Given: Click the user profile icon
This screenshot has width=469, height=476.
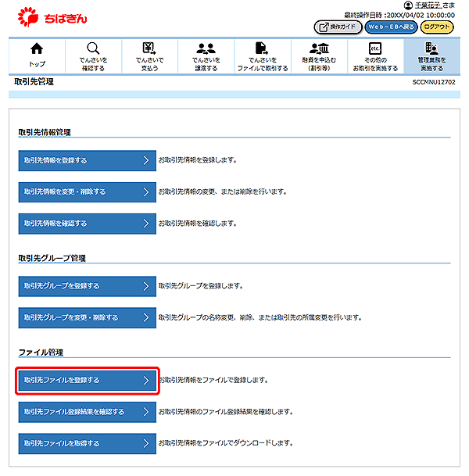Looking at the screenshot, I should click(x=408, y=5).
